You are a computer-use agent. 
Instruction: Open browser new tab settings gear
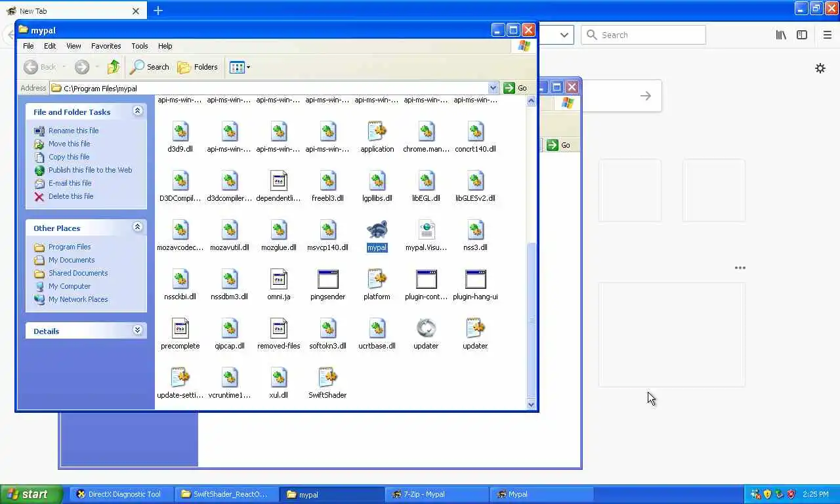(820, 68)
